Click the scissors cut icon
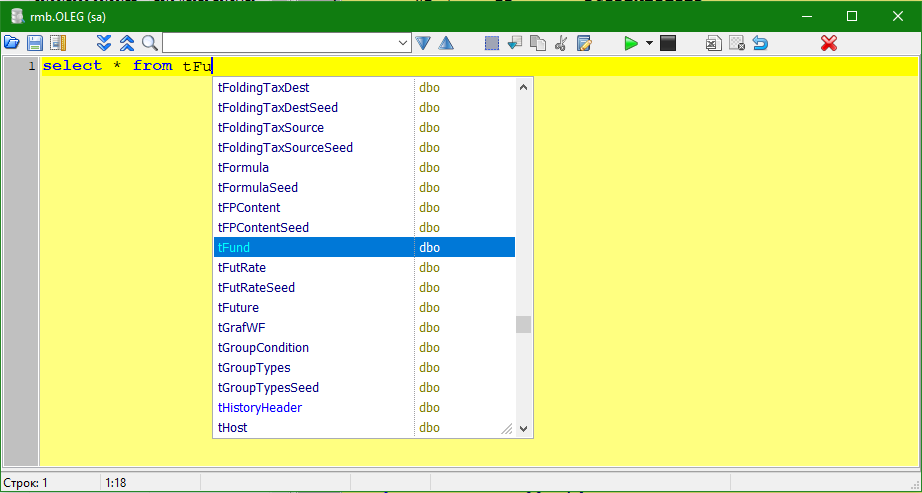Screen dimensions: 922x493 [x=561, y=43]
